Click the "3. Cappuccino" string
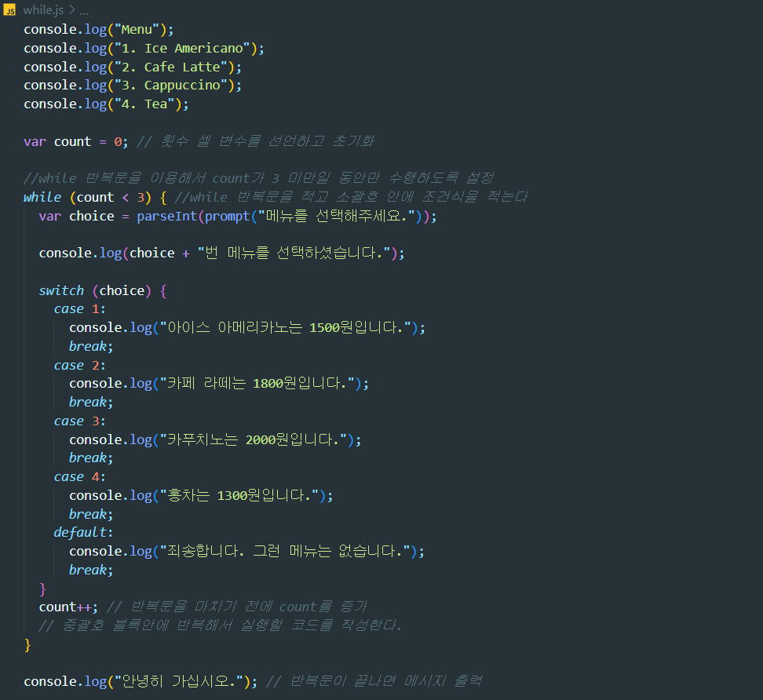 pos(171,85)
